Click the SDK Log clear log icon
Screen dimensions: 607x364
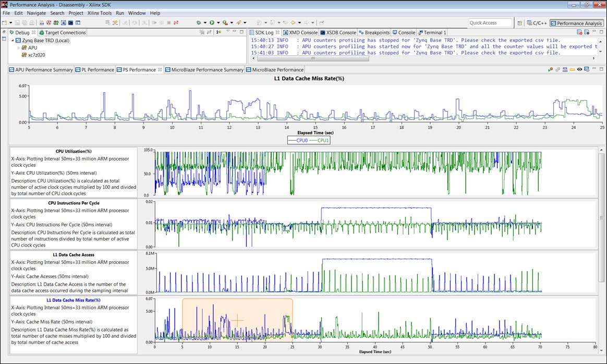579,32
